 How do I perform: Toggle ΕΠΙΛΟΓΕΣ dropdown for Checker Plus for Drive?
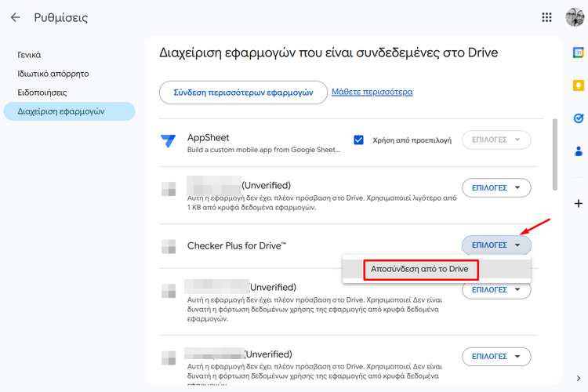pyautogui.click(x=496, y=245)
